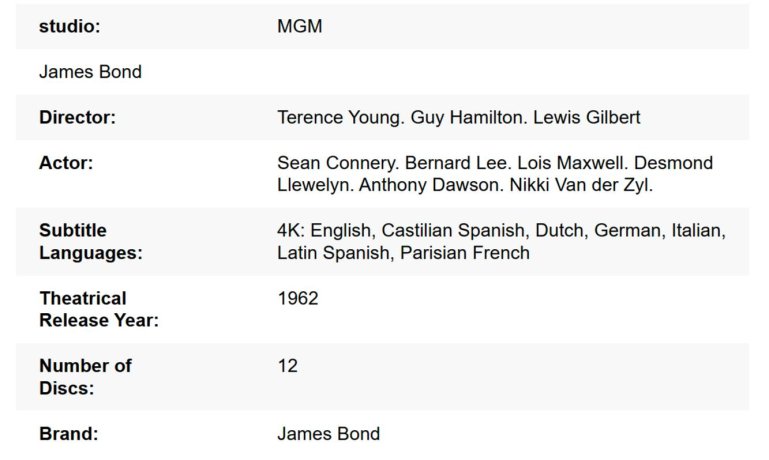
Task: Select the 1962 release year value
Action: pyautogui.click(x=298, y=299)
